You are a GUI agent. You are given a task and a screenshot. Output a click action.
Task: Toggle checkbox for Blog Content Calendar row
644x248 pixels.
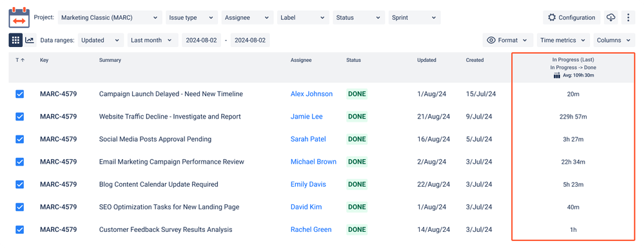click(x=20, y=184)
